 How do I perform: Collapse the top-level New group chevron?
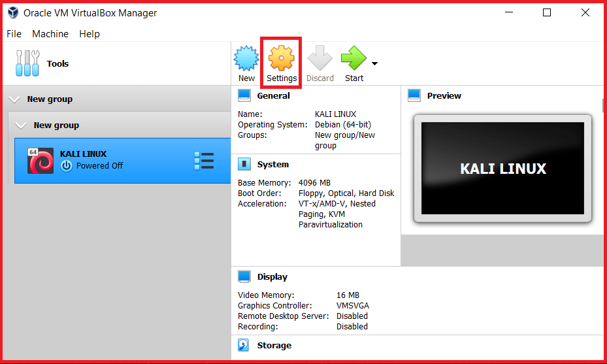pyautogui.click(x=14, y=99)
